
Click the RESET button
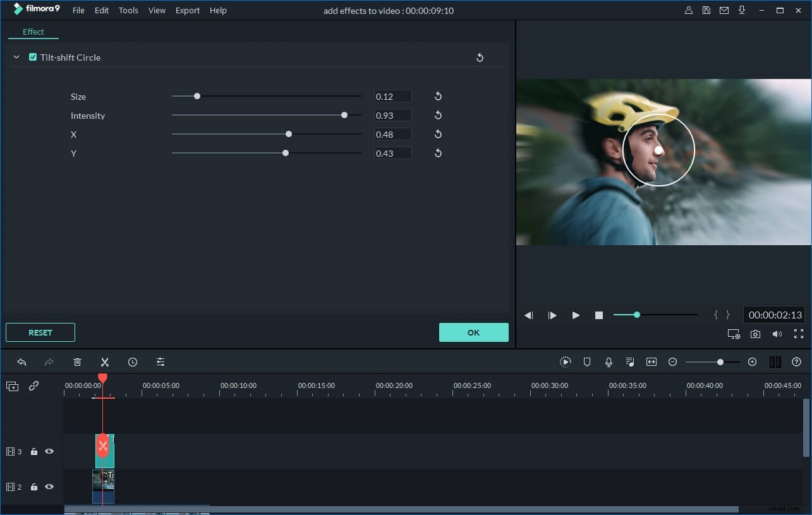point(40,332)
